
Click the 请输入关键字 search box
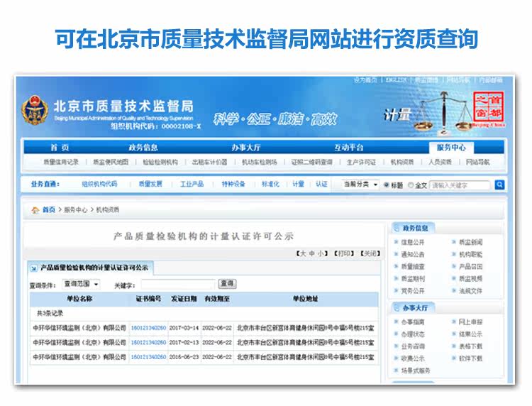pos(460,185)
